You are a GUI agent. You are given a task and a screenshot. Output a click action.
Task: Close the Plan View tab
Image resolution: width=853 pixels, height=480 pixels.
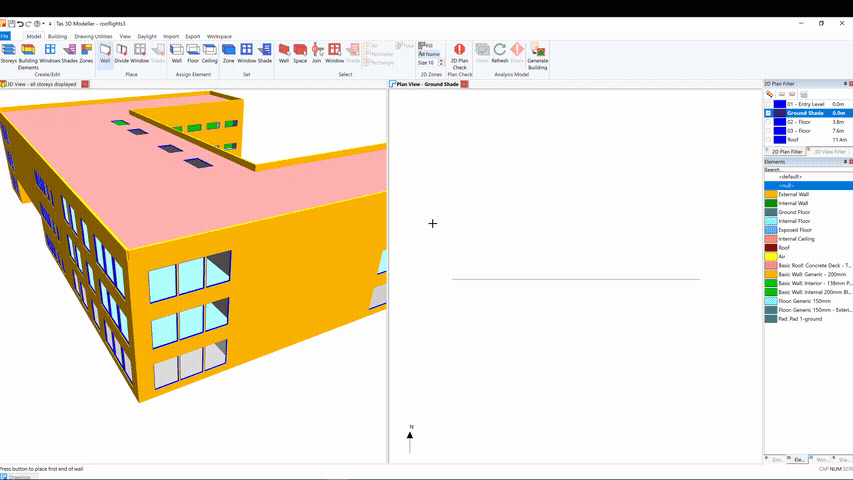[464, 84]
